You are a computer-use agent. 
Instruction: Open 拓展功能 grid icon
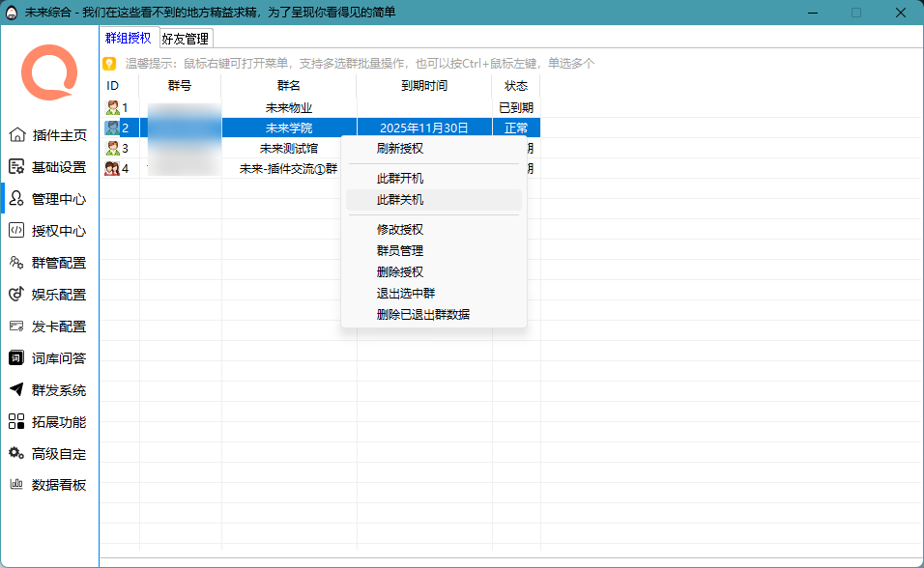16,422
